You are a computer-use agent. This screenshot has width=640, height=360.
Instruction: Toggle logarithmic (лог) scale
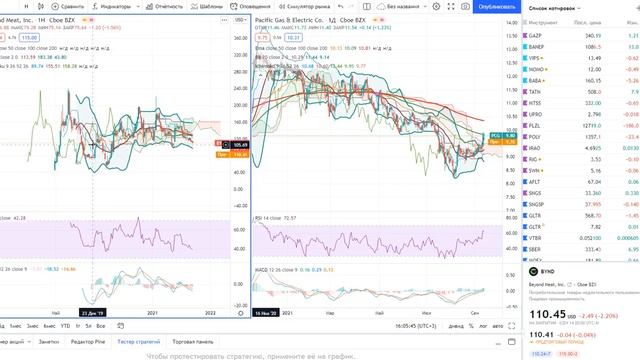pyautogui.click(x=483, y=326)
